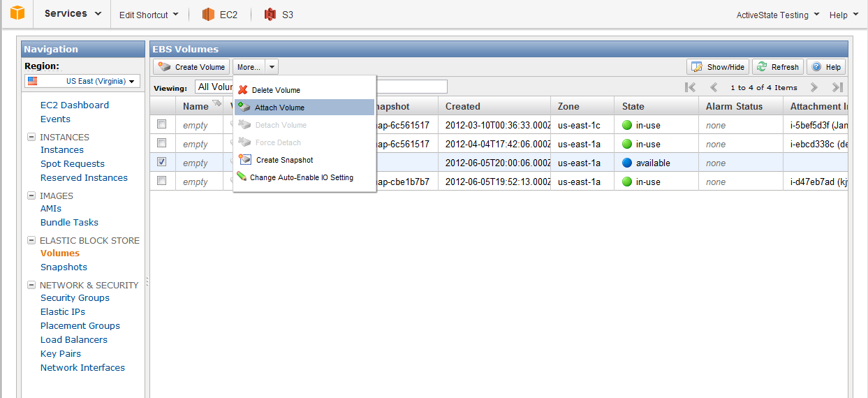868x398 pixels.
Task: Click the Change Auto-Enable IO Setting icon
Action: (242, 177)
